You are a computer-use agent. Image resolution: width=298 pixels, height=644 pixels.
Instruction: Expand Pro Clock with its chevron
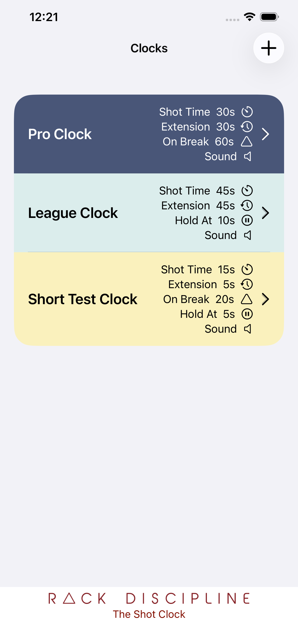tap(265, 134)
